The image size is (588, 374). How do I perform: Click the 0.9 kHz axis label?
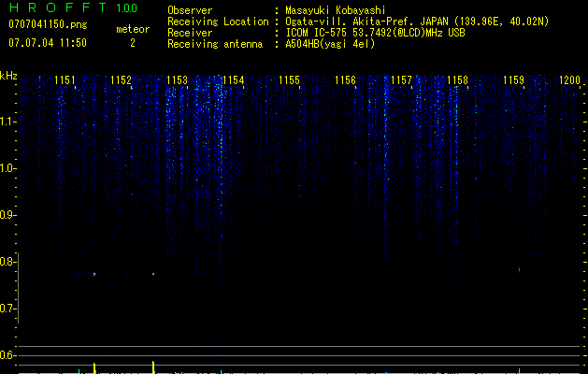7,215
